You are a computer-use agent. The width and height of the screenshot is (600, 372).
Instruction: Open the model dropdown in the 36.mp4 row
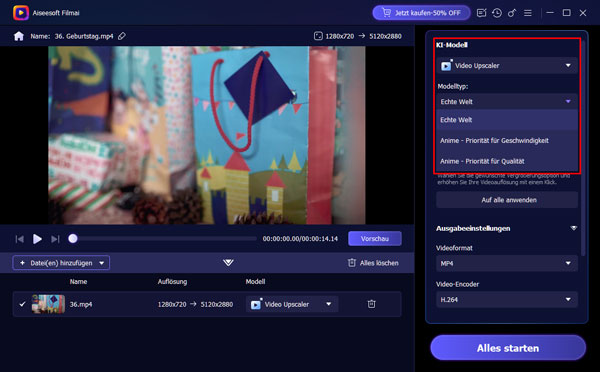click(x=292, y=304)
